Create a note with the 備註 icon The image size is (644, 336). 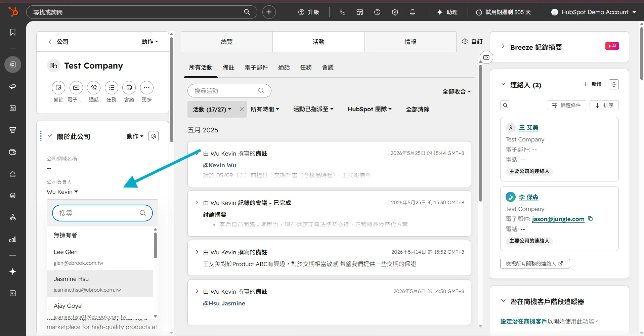[x=58, y=88]
